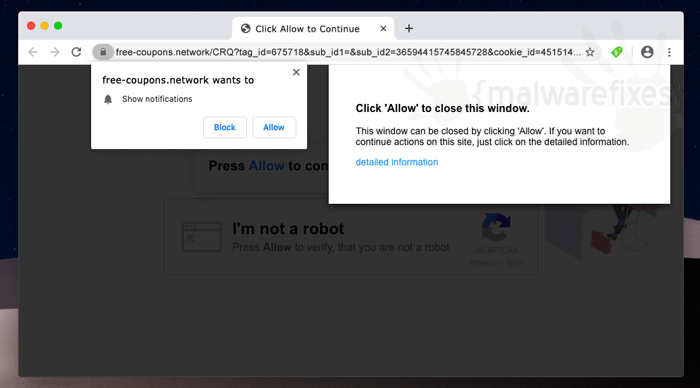Screen dimensions: 700x388
Task: Click the address bar URL field
Action: pos(348,52)
